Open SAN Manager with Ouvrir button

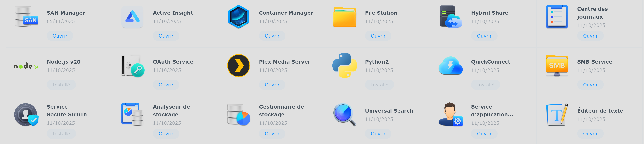pos(60,36)
